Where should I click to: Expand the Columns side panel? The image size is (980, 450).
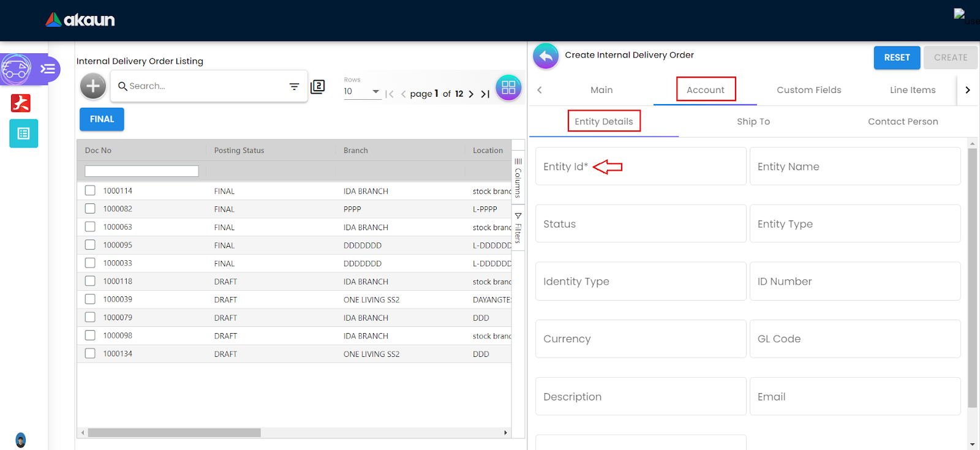(x=518, y=178)
